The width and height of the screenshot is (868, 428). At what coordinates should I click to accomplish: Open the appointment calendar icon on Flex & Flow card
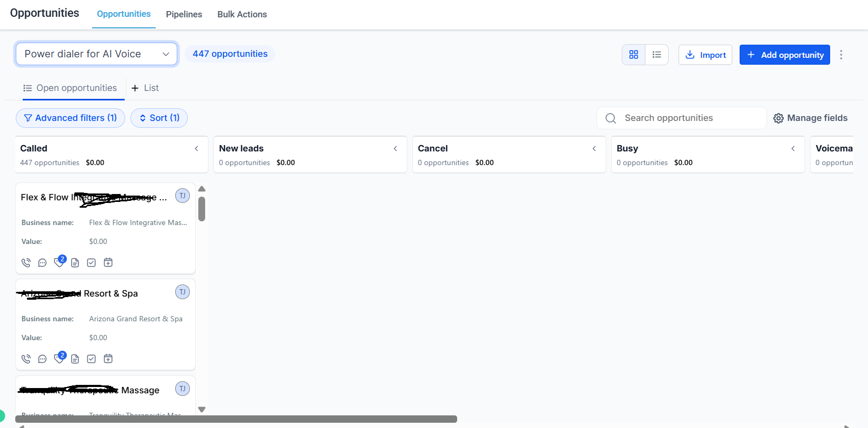click(108, 262)
